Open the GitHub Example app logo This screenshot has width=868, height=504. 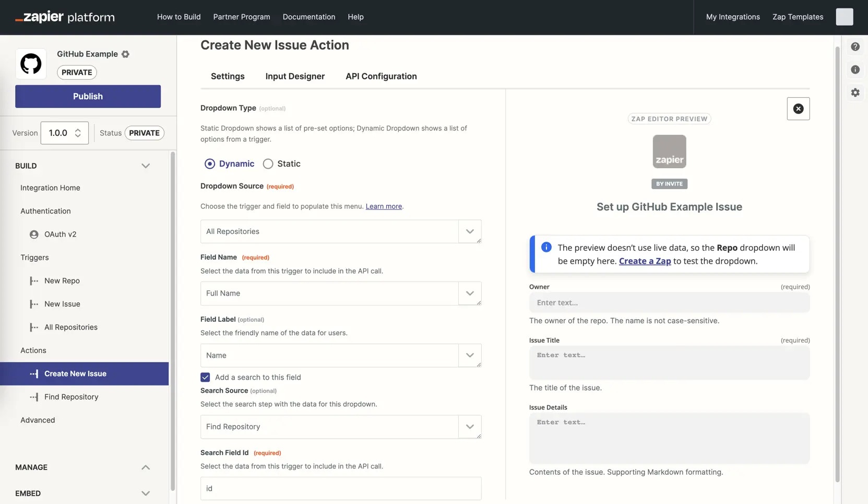[x=31, y=64]
